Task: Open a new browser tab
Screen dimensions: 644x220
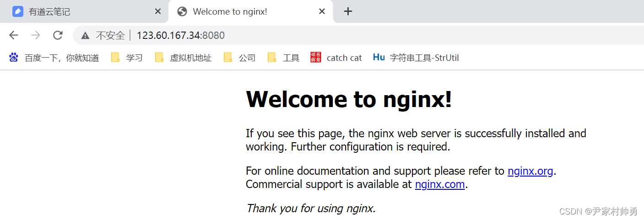Action: pyautogui.click(x=348, y=11)
